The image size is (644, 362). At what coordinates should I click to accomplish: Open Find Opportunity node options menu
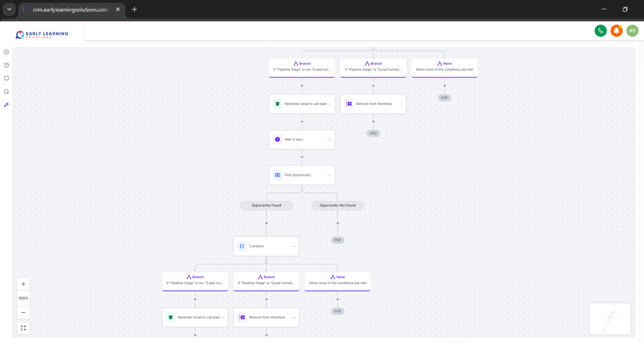coord(329,175)
